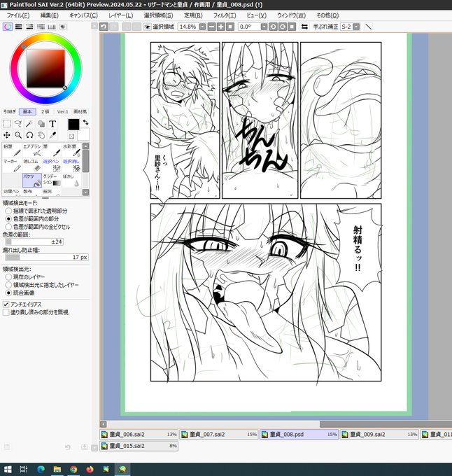Viewport: 452px width, 476px height.
Task: Select 色差が範囲内の部分 detection mode
Action: [32, 218]
